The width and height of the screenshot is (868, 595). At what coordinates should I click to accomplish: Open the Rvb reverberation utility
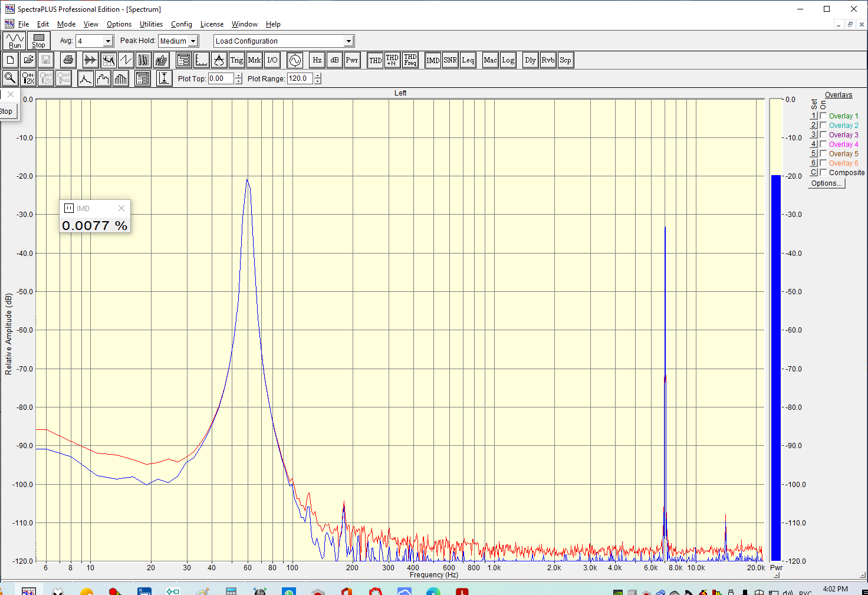548,60
